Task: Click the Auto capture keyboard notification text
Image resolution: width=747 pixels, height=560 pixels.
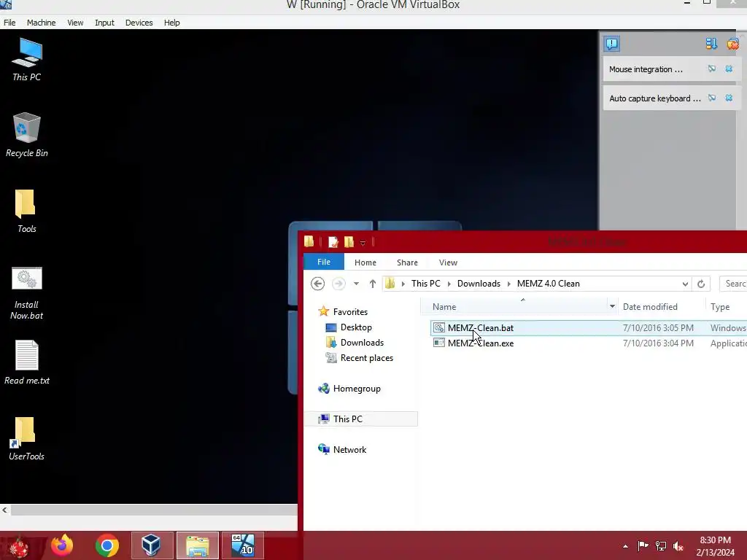Action: click(655, 98)
